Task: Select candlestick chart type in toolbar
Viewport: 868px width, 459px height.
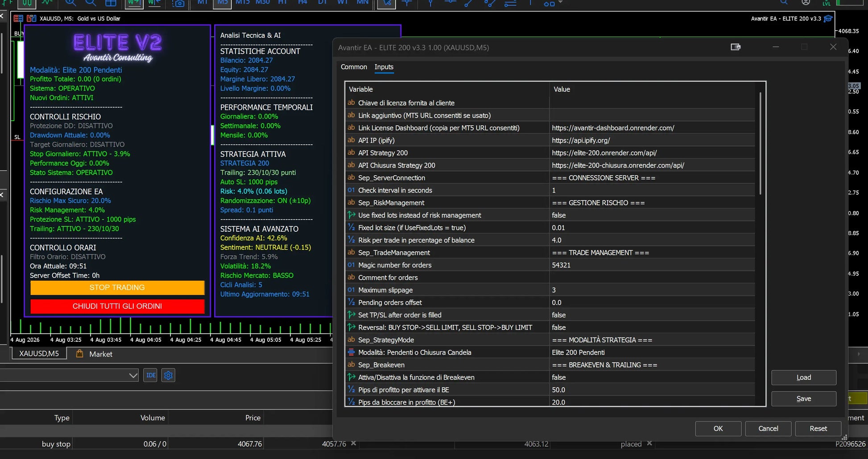Action: 27,3
